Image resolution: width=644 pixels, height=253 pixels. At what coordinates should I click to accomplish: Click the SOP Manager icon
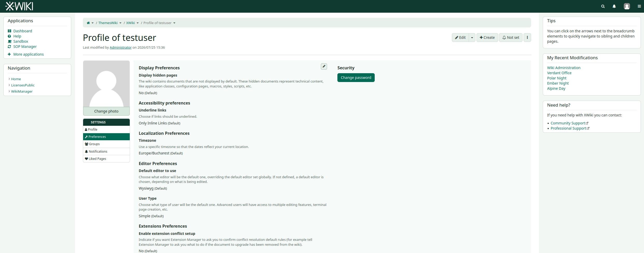point(10,47)
